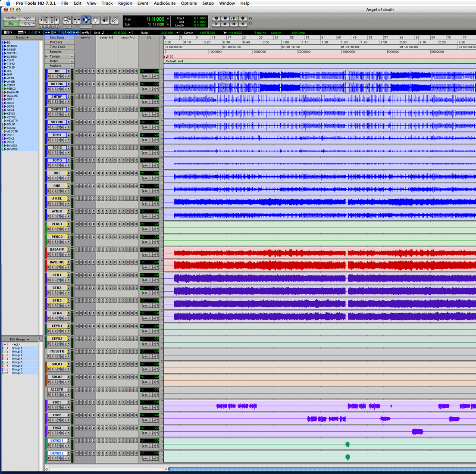Click the horizontal scrollbar at bottom
The image size is (476, 474).
[322, 469]
